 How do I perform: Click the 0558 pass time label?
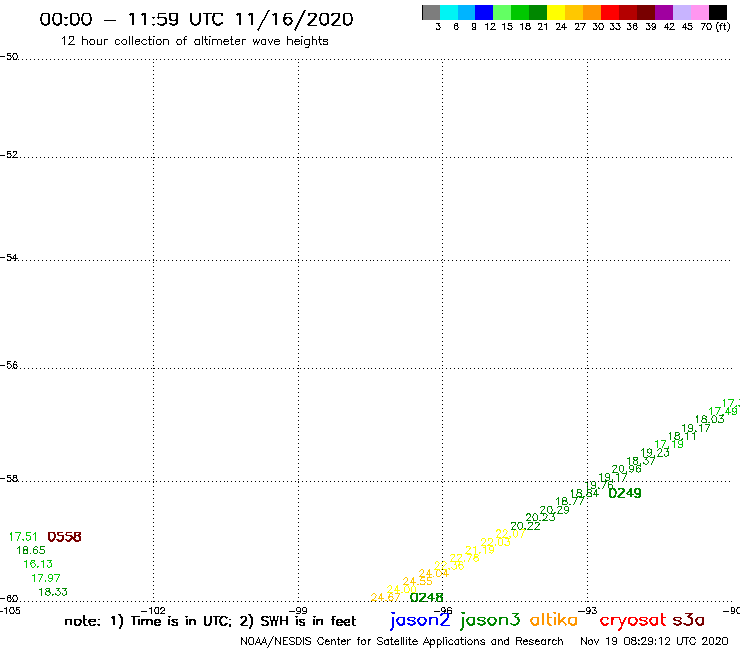click(x=64, y=537)
